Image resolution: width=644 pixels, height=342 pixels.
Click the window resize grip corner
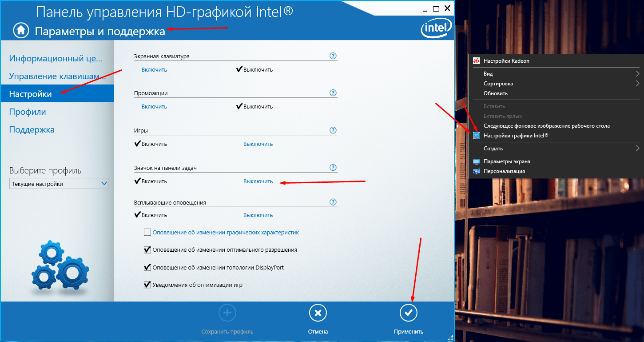click(x=450, y=338)
